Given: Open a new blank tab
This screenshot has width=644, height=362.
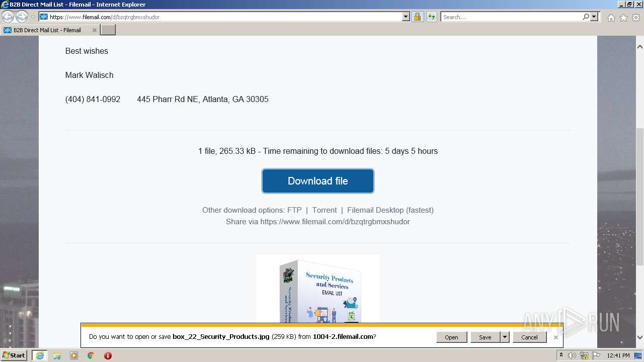Looking at the screenshot, I should (x=108, y=30).
